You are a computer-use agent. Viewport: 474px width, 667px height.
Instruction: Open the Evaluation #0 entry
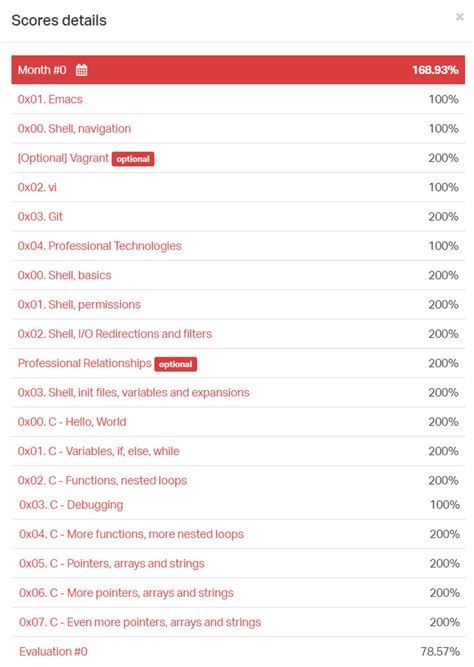(x=53, y=652)
